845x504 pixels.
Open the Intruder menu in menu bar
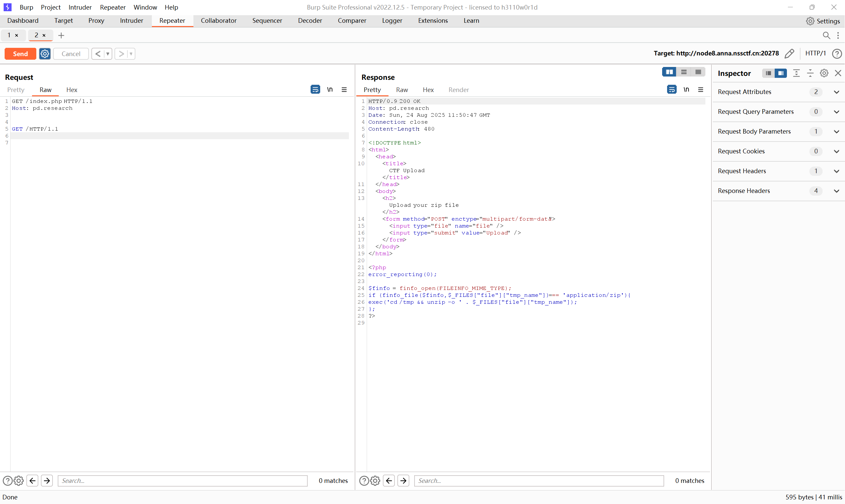80,7
